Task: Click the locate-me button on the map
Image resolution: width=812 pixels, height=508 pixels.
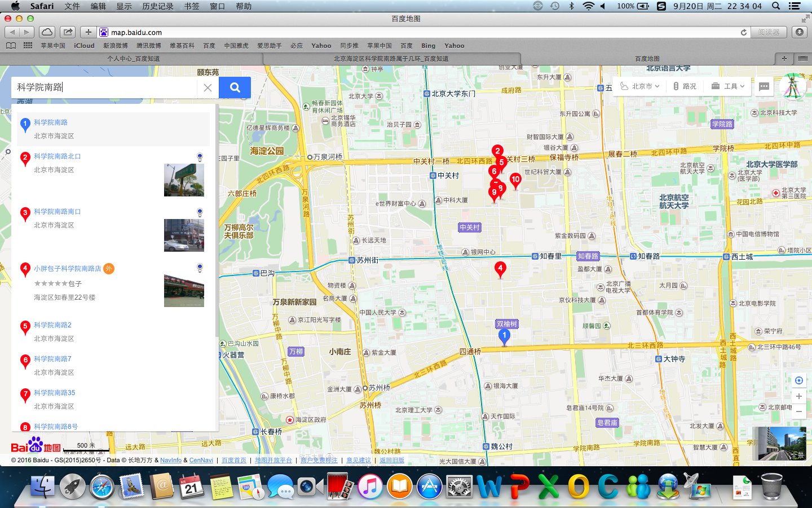Action: [x=798, y=380]
